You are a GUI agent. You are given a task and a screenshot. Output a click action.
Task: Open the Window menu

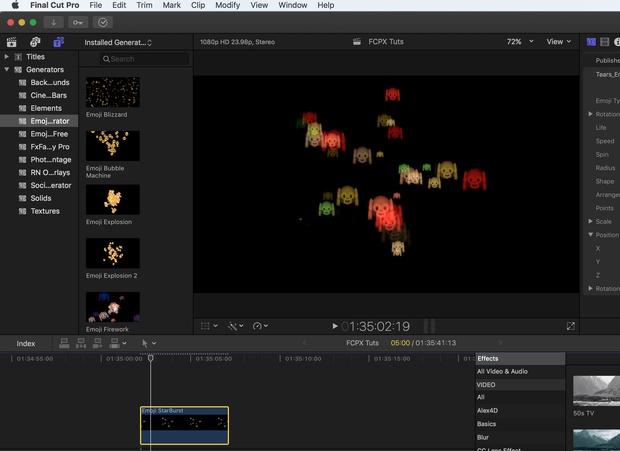click(293, 5)
